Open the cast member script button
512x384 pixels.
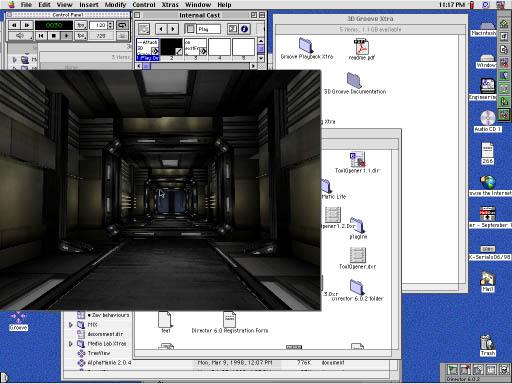[x=233, y=29]
